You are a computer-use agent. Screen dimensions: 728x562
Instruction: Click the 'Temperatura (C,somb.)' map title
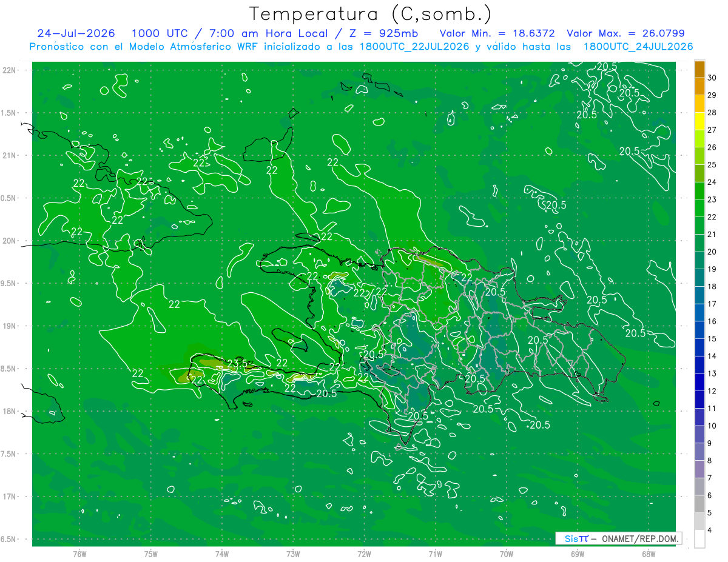(371, 14)
